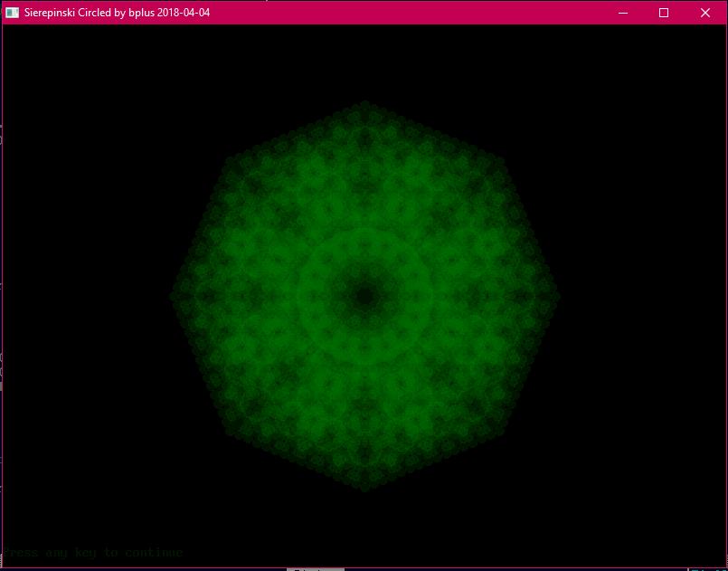Click empty title bar space right of the title

407,13
